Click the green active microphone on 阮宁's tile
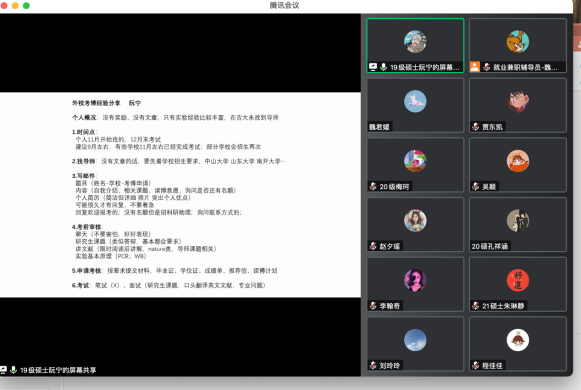 [384, 67]
